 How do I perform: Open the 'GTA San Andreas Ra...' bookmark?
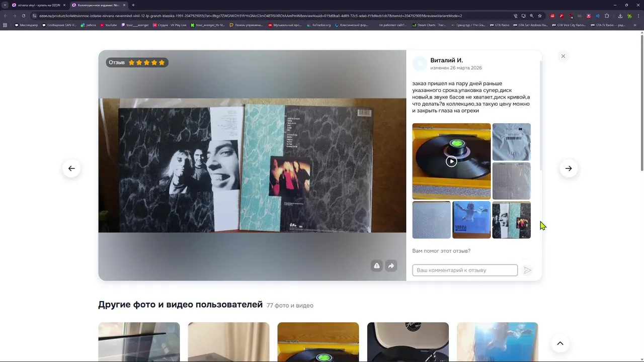(x=530, y=25)
